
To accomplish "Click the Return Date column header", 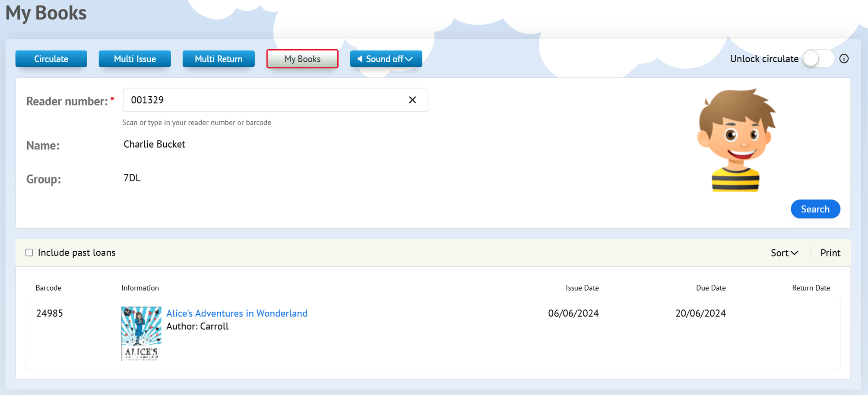I will pyautogui.click(x=811, y=288).
